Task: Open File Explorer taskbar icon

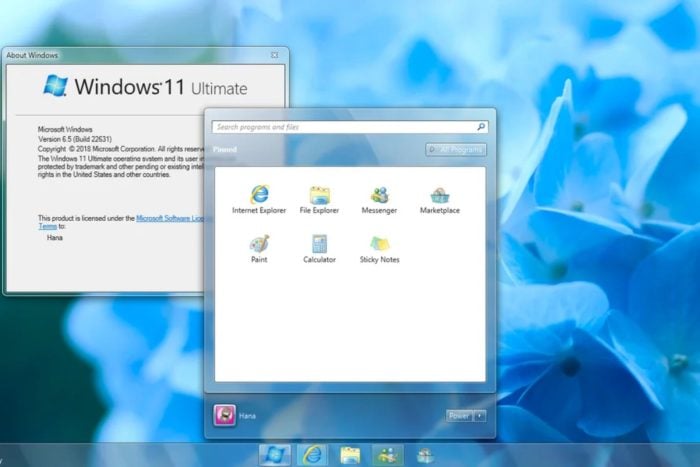Action: pos(350,455)
